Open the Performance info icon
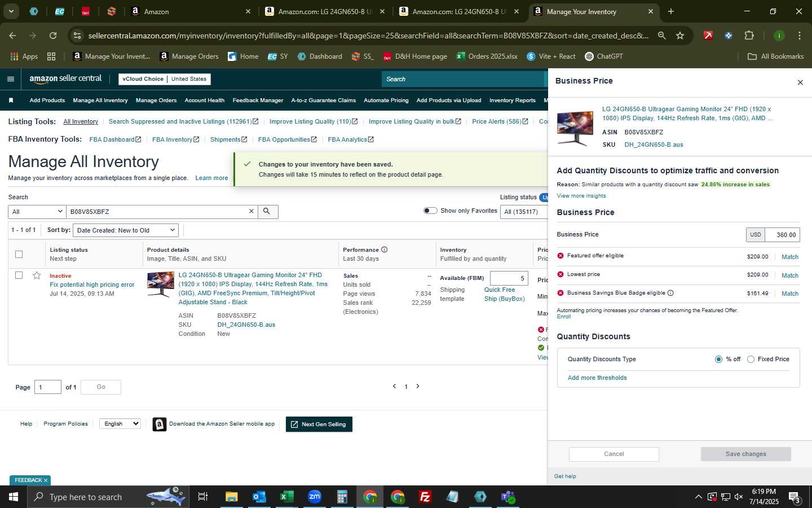812x508 pixels. pyautogui.click(x=384, y=249)
